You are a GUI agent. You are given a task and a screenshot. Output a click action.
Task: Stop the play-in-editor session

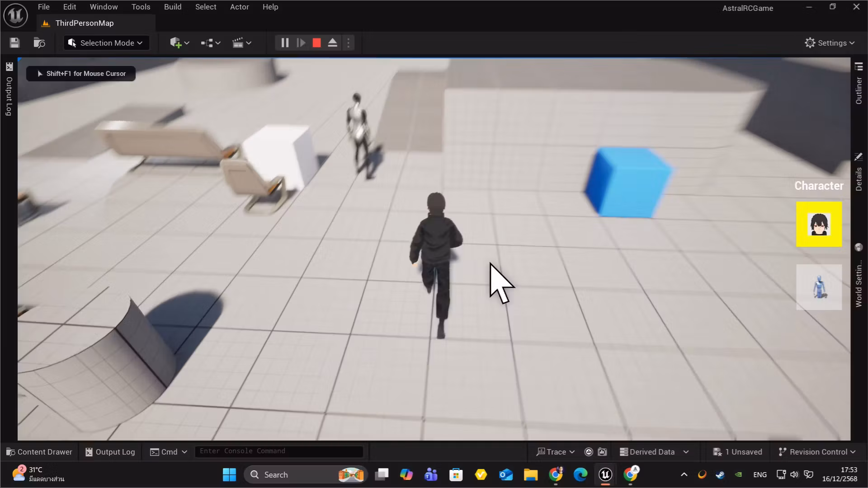point(316,42)
